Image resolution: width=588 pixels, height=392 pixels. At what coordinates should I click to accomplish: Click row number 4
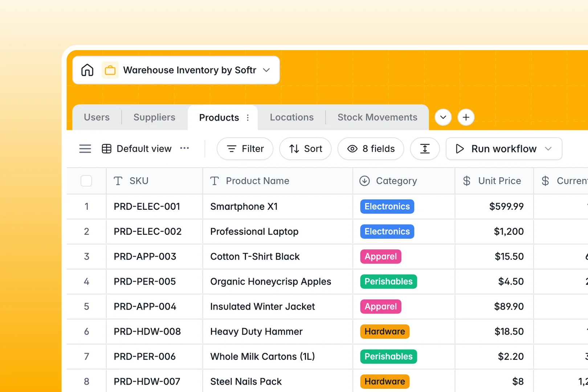86,282
